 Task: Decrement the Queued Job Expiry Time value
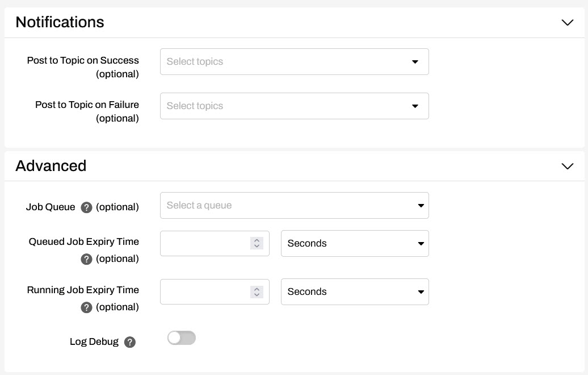pyautogui.click(x=257, y=247)
